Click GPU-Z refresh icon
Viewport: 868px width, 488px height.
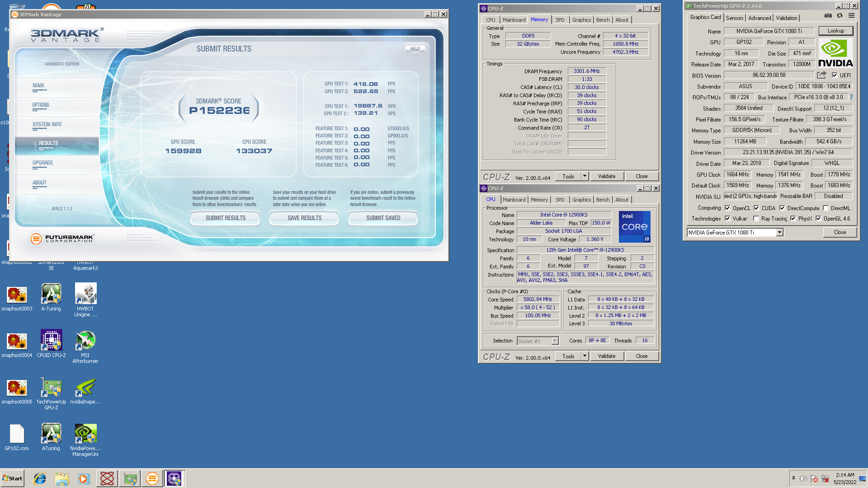[x=840, y=15]
